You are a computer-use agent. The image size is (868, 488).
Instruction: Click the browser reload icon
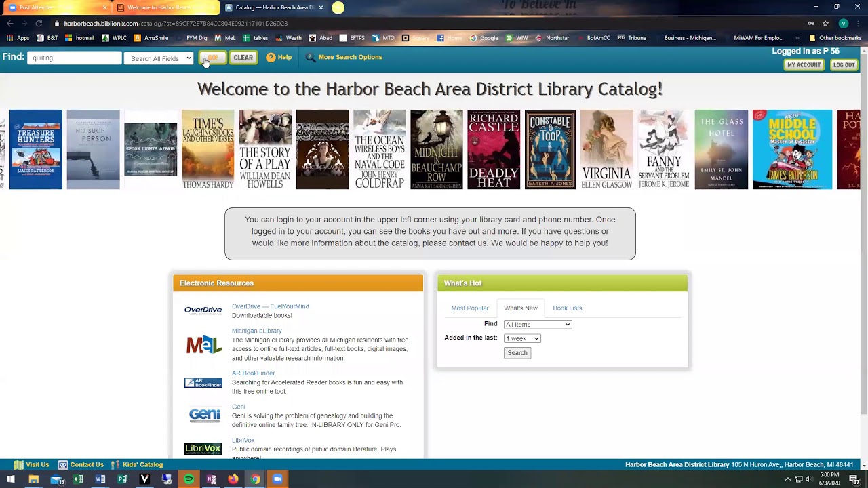tap(39, 23)
